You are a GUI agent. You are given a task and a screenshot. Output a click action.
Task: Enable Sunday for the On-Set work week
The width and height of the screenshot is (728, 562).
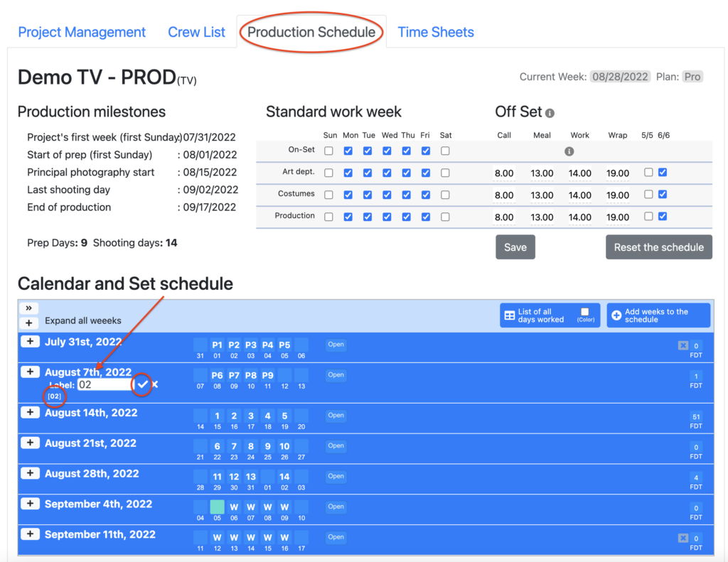[x=328, y=151]
